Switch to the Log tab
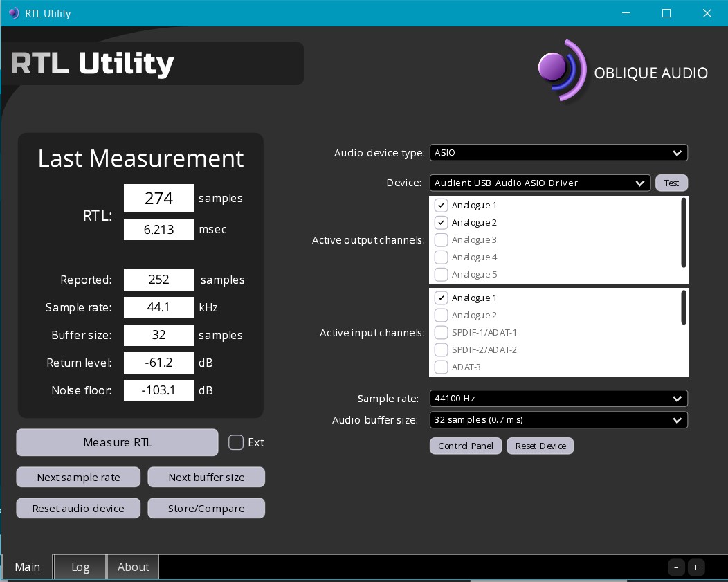The width and height of the screenshot is (728, 582). (80, 567)
